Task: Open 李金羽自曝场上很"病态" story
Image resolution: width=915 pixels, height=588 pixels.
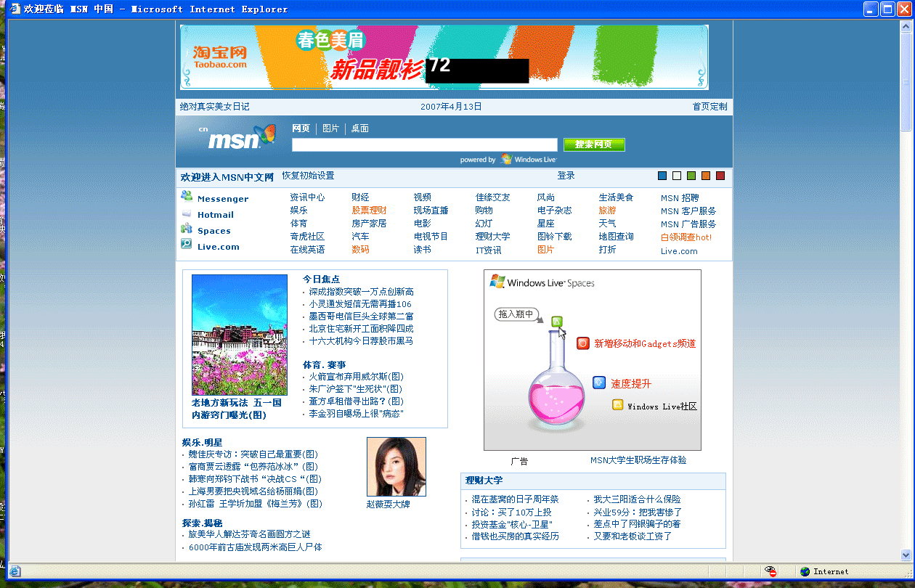Action: click(357, 414)
